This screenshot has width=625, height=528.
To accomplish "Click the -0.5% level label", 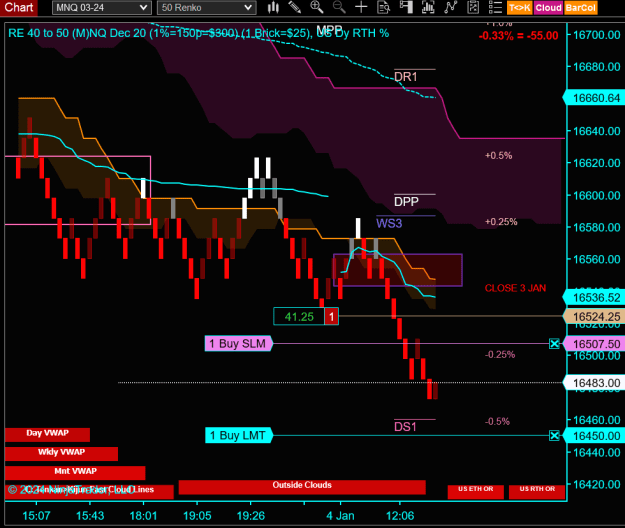I will click(x=497, y=421).
